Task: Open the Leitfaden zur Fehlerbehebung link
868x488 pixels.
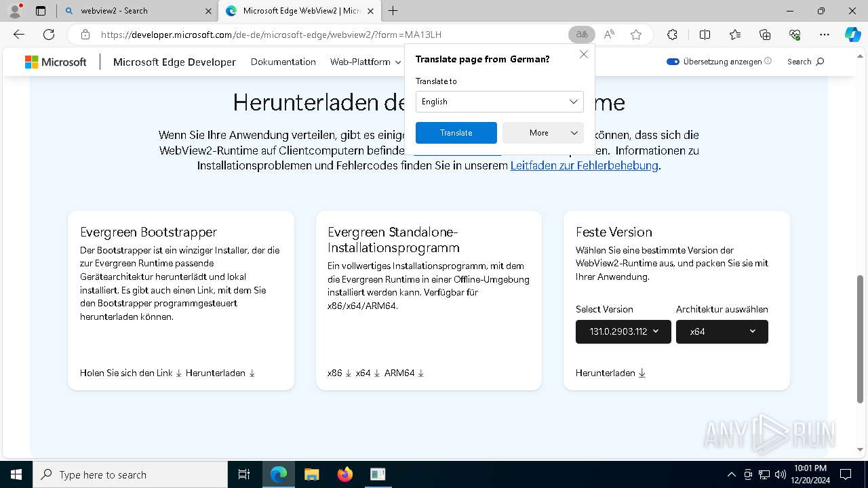Action: click(585, 165)
